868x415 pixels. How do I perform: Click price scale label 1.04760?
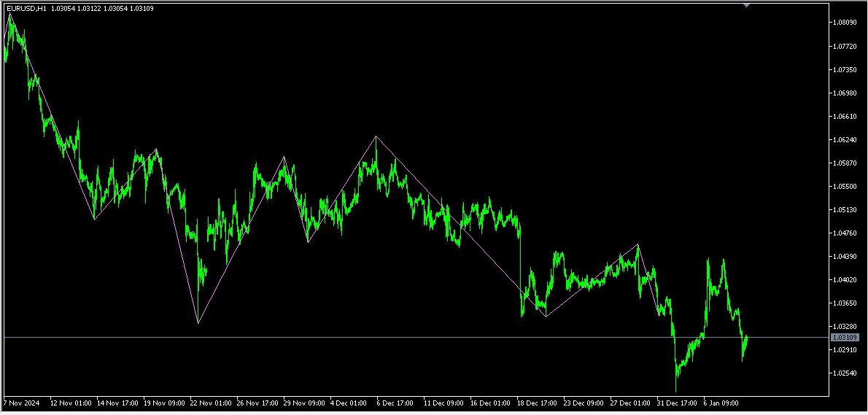pyautogui.click(x=845, y=233)
